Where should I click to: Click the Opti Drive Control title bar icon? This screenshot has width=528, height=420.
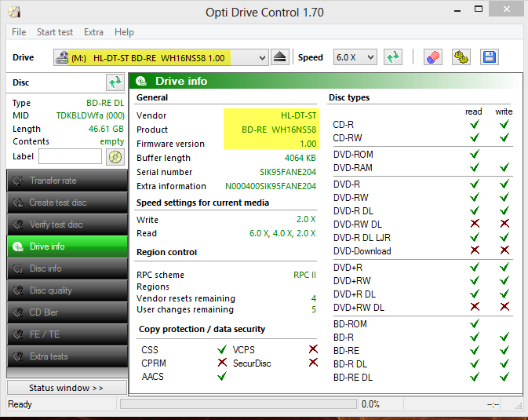(15, 12)
